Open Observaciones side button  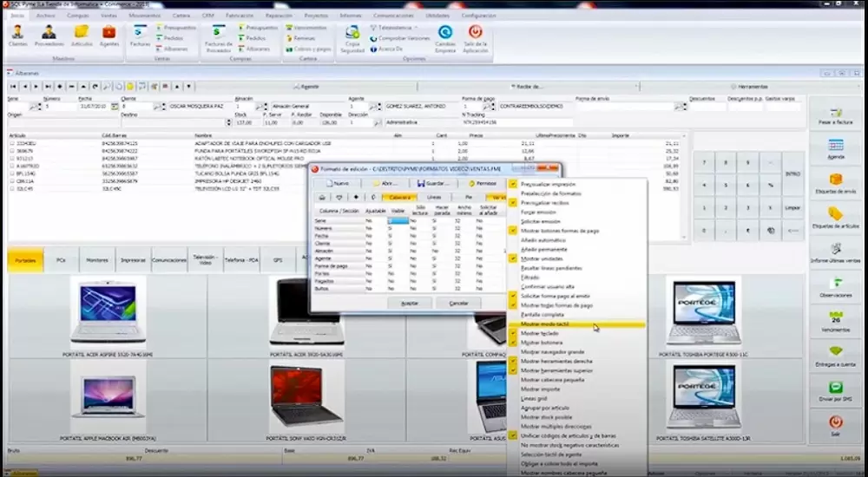click(x=836, y=287)
